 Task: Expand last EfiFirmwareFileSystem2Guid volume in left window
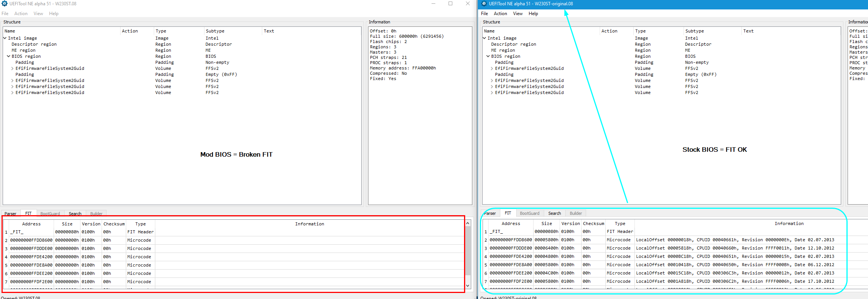12,92
